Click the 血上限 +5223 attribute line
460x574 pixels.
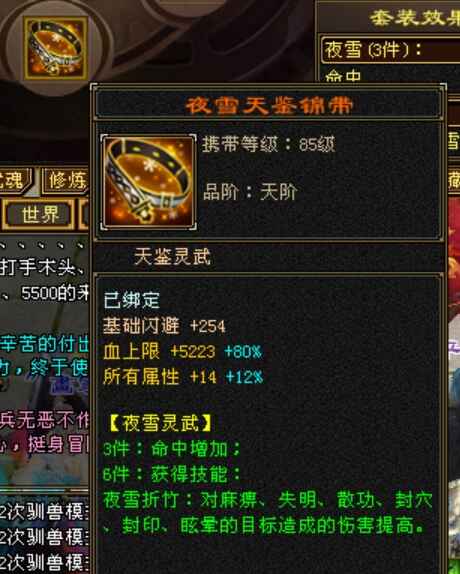pyautogui.click(x=183, y=352)
